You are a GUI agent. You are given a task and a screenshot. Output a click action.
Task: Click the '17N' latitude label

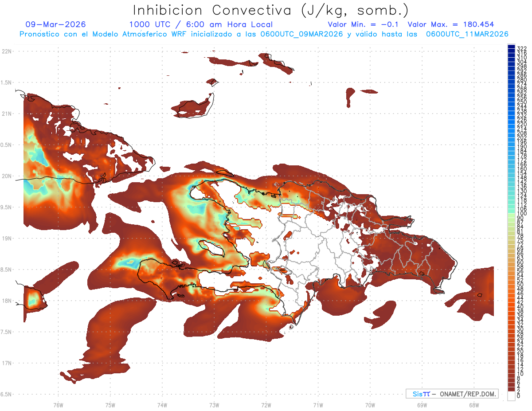click(x=7, y=363)
